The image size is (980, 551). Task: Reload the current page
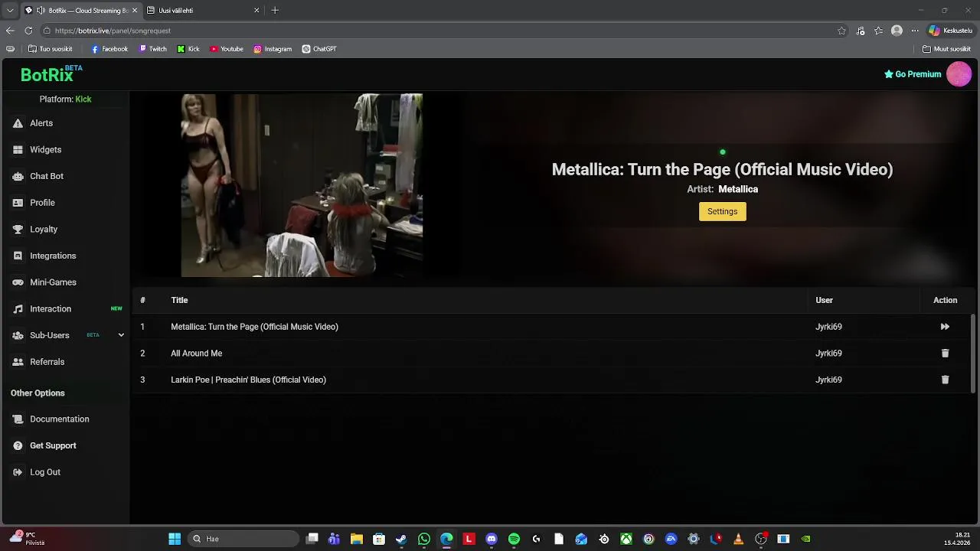pyautogui.click(x=28, y=31)
